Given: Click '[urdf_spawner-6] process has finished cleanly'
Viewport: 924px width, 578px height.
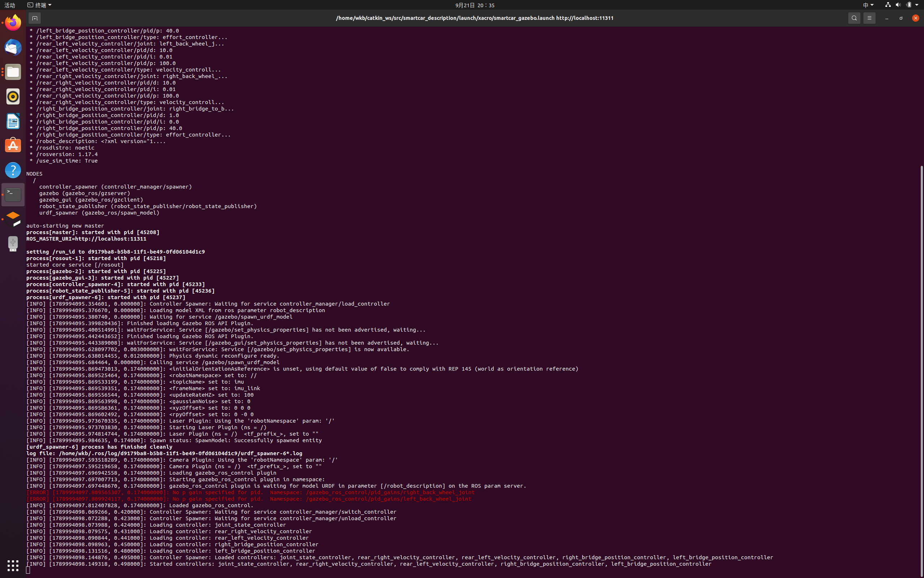Looking at the screenshot, I should 99,447.
